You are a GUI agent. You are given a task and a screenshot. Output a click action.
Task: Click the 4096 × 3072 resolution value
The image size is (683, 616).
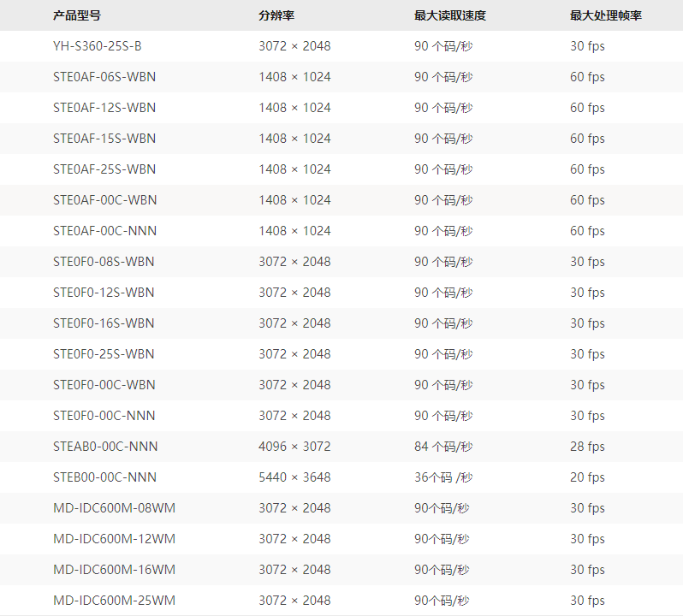coord(294,447)
